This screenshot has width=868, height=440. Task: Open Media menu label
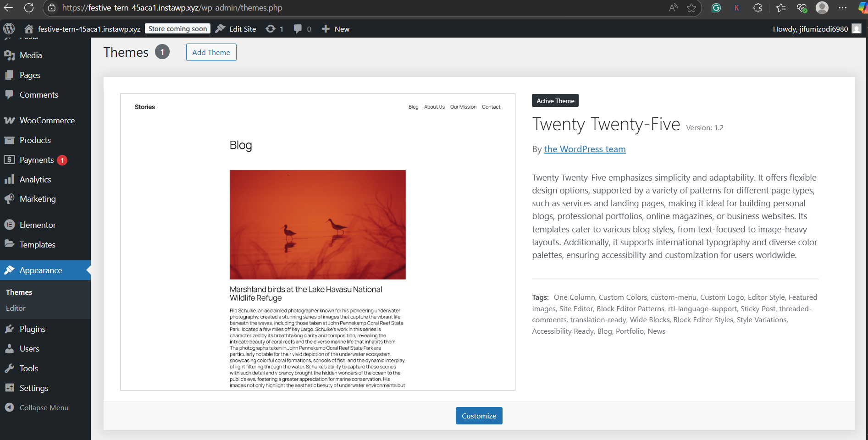tap(31, 55)
